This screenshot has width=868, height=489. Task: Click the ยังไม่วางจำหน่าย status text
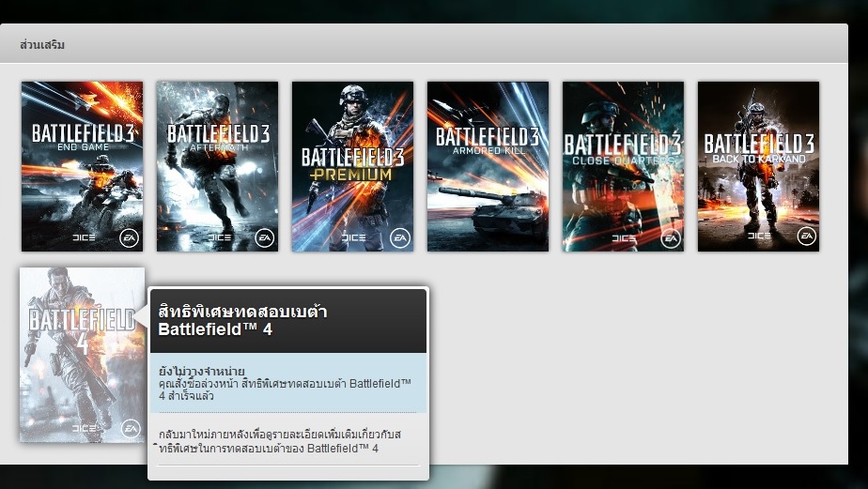click(201, 371)
